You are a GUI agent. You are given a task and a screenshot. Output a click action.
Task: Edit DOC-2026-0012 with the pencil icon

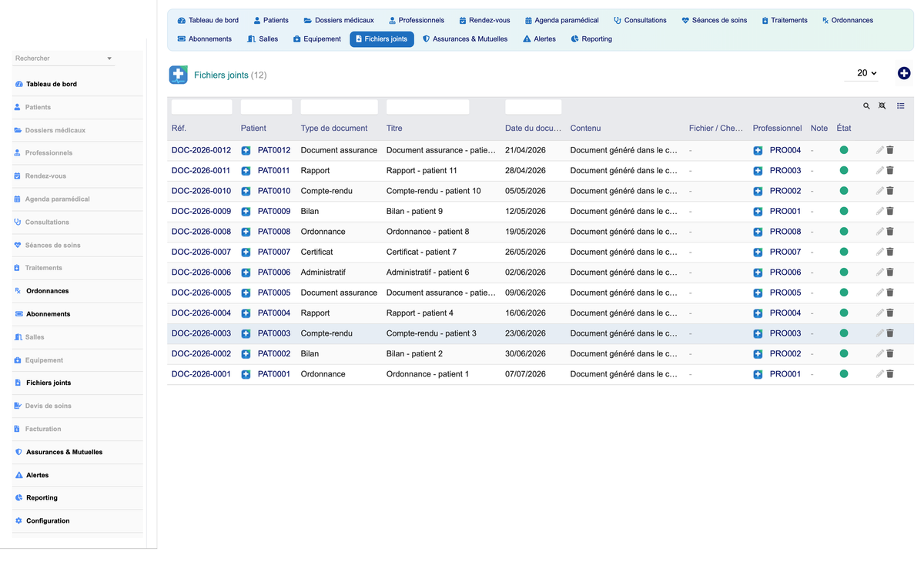(880, 150)
